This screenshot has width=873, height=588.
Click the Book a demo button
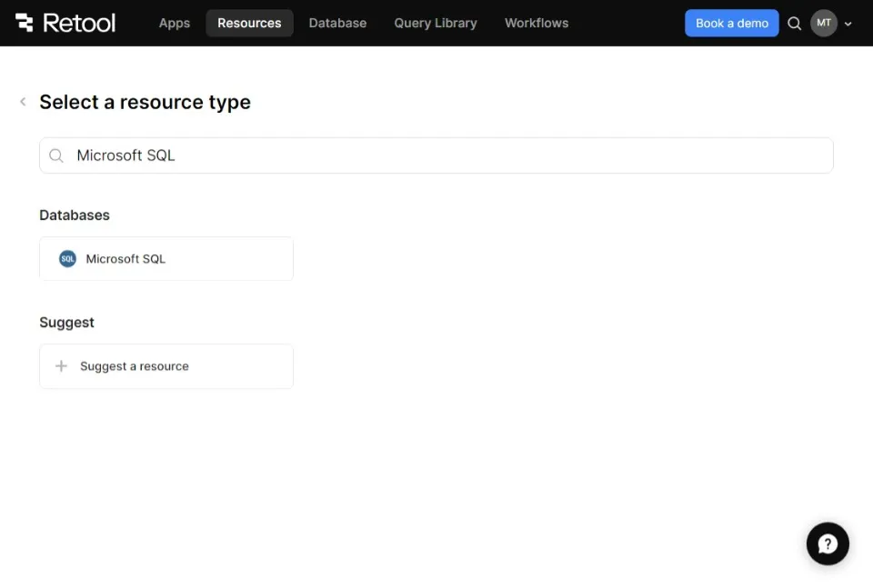[732, 23]
